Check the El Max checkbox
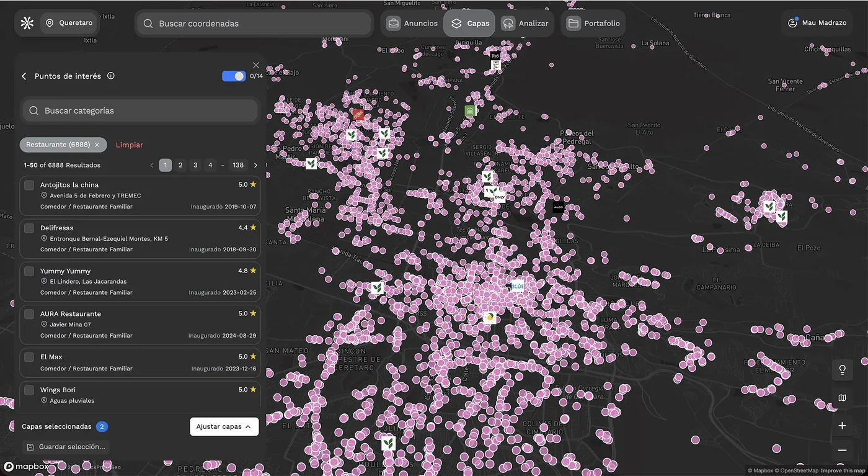 [29, 357]
